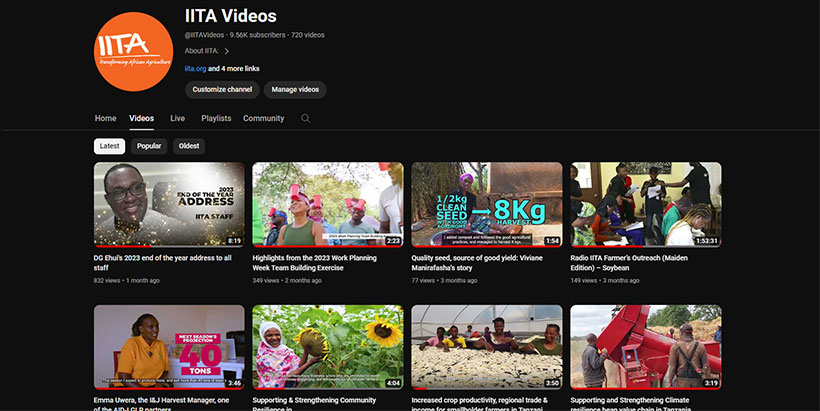820x411 pixels.
Task: Sort videos by Oldest
Action: coord(188,146)
